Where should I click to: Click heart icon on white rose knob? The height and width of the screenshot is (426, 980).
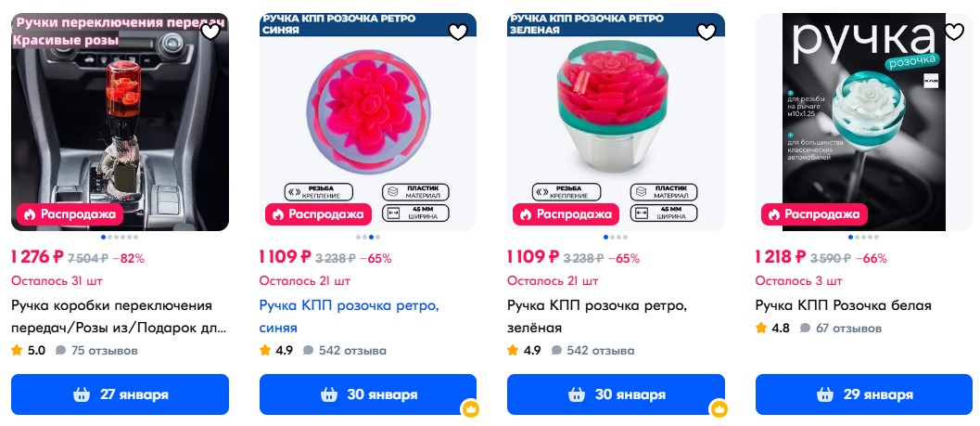pos(954,32)
